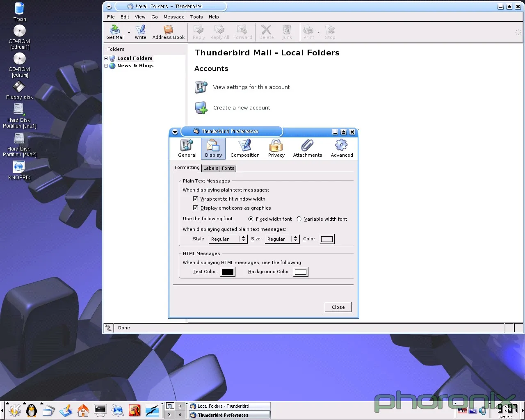
Task: Open the Print dropdown arrow
Action: (318, 32)
